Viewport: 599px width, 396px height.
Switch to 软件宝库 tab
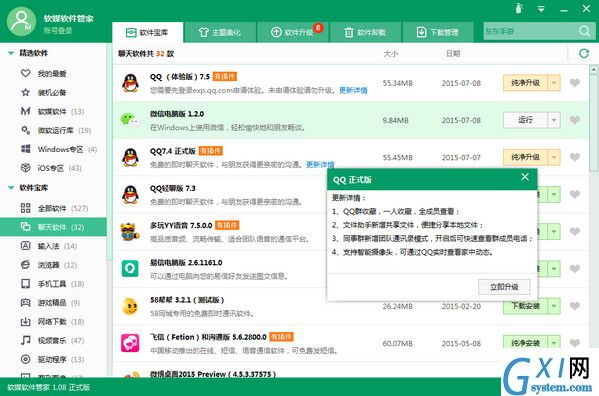click(x=147, y=32)
